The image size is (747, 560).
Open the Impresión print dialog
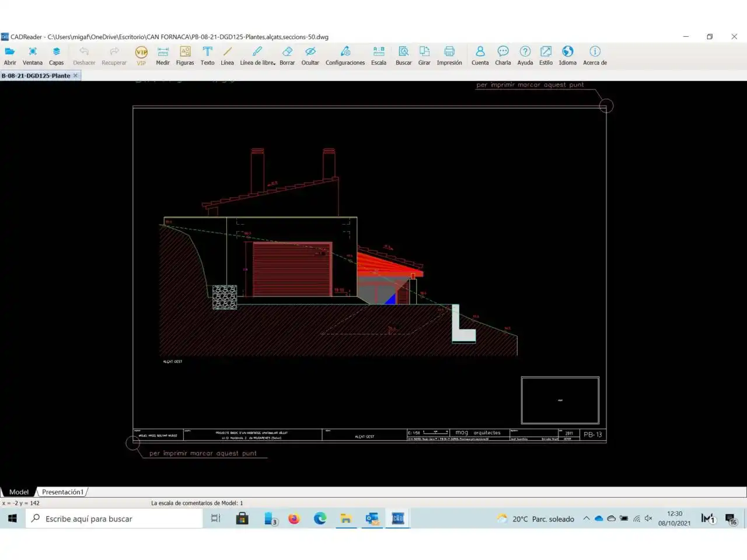click(x=449, y=55)
